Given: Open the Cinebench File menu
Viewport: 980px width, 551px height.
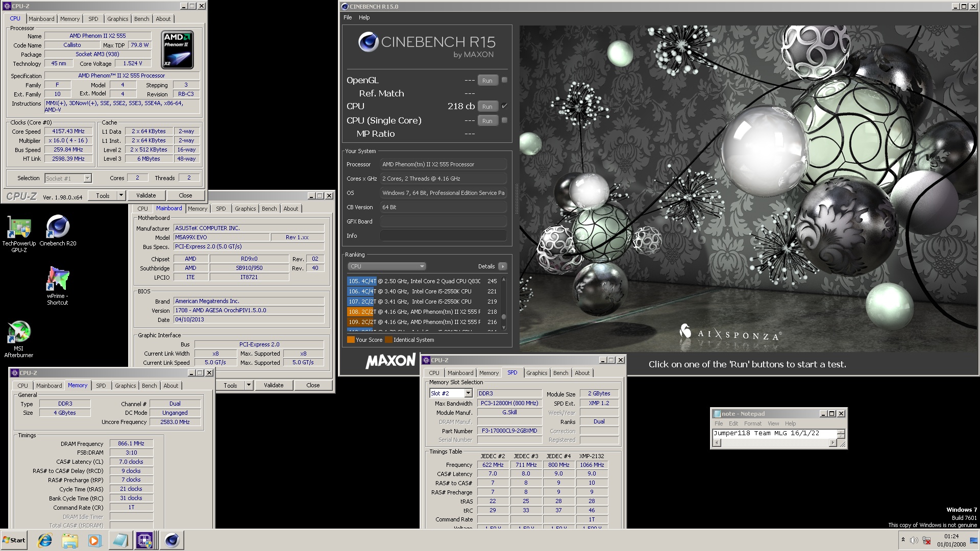Looking at the screenshot, I should pos(348,17).
